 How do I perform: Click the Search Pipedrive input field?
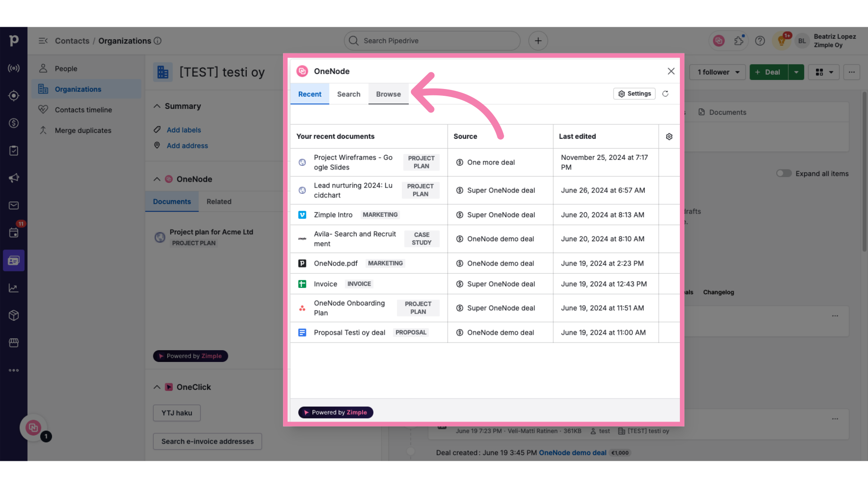tap(432, 41)
